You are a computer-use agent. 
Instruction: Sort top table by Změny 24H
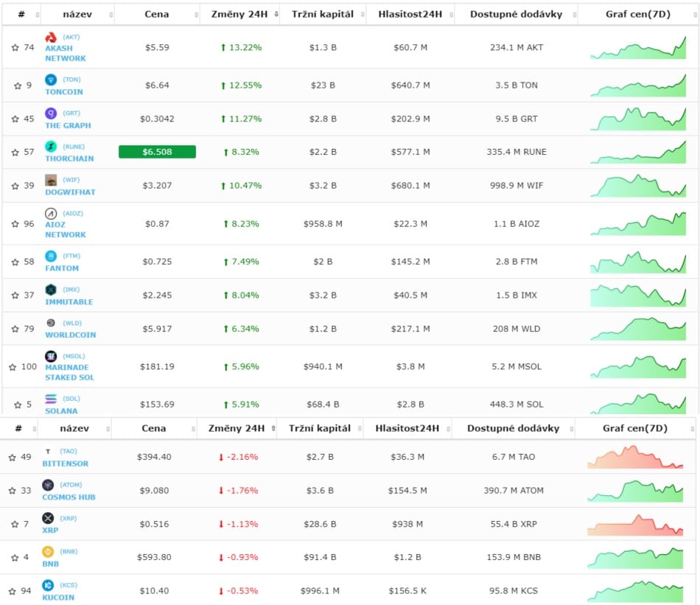(x=239, y=14)
